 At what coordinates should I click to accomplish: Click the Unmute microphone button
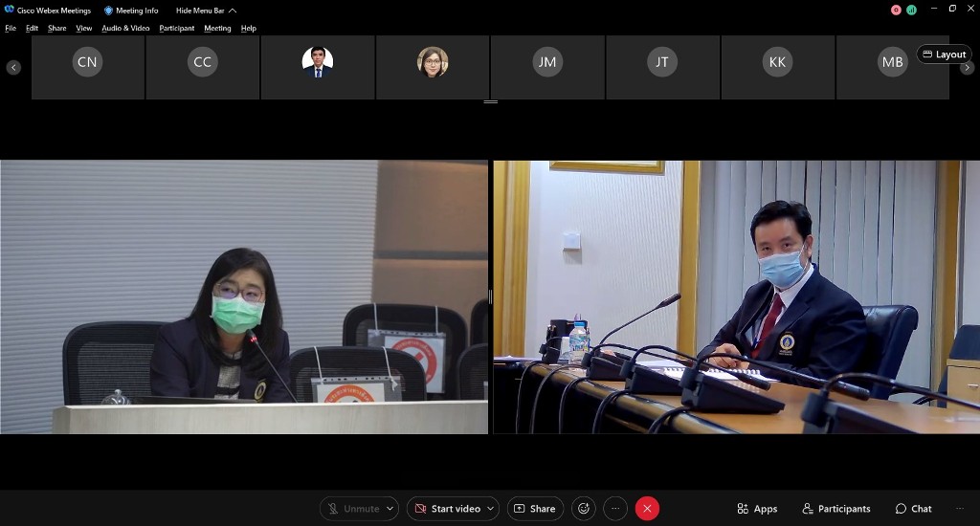click(352, 509)
